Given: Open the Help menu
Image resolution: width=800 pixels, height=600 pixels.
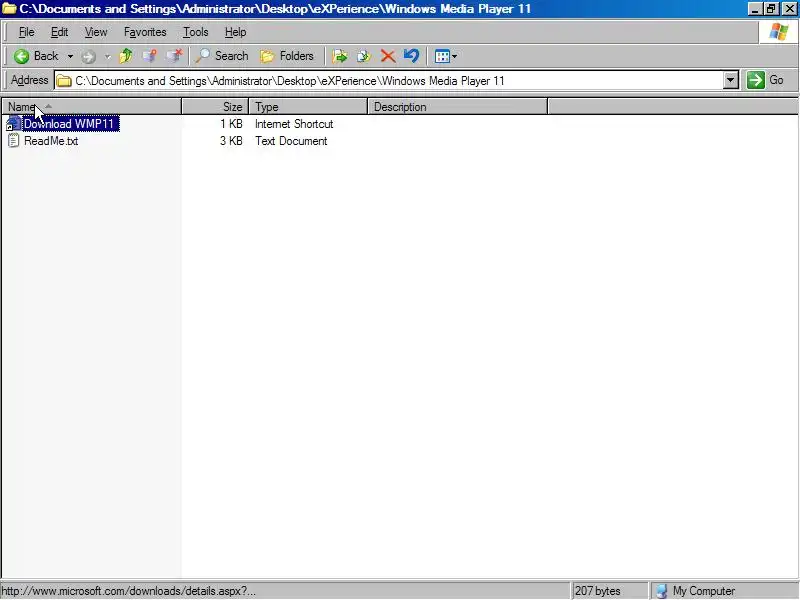Looking at the screenshot, I should point(235,32).
